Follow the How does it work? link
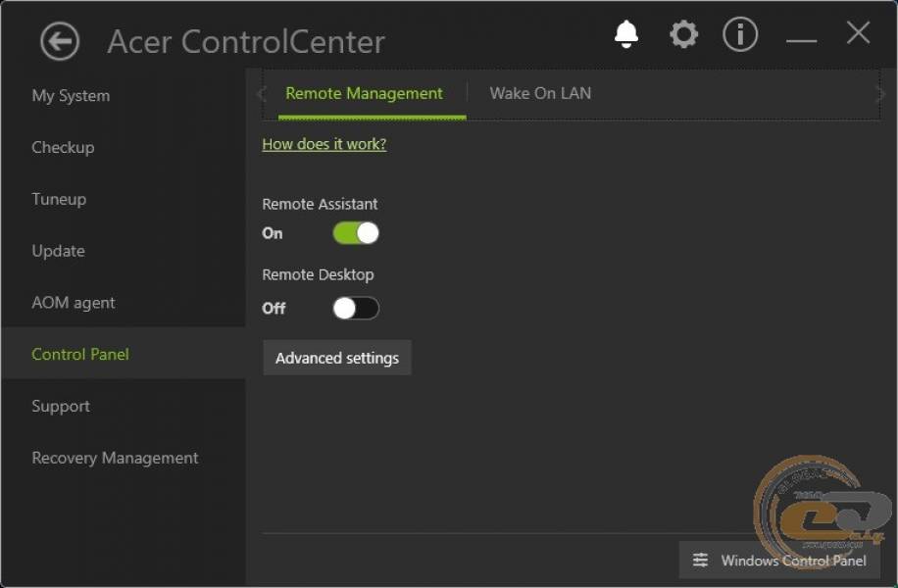 (x=324, y=144)
